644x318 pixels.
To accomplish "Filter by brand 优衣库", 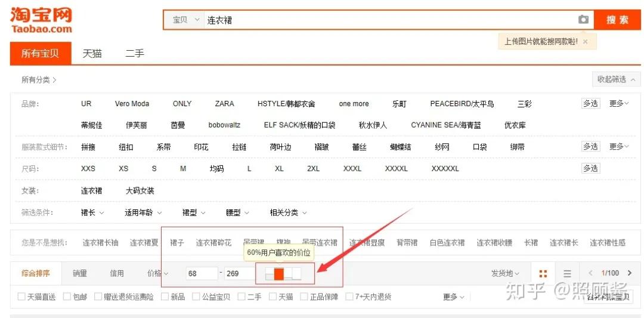I will coord(515,125).
